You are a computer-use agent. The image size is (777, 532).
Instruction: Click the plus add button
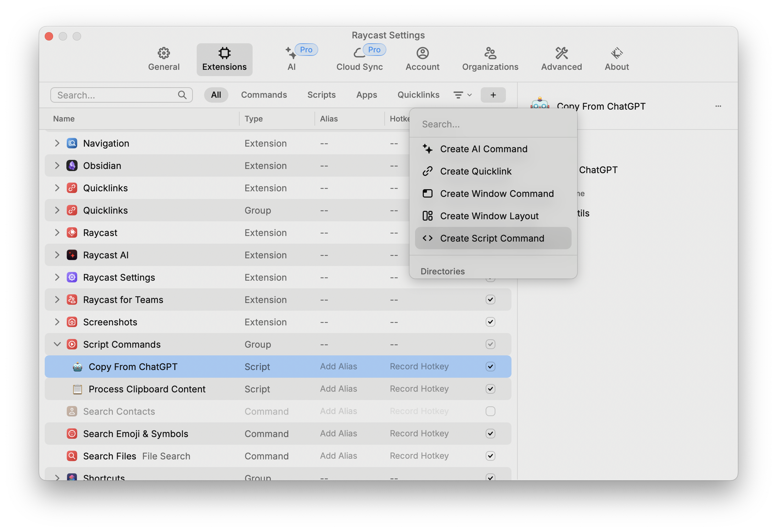pyautogui.click(x=493, y=95)
